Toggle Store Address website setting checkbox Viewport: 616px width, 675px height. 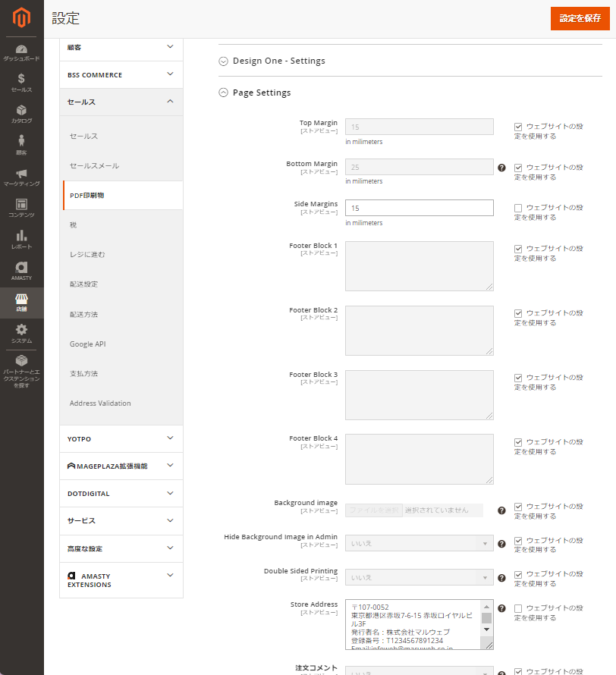(518, 608)
